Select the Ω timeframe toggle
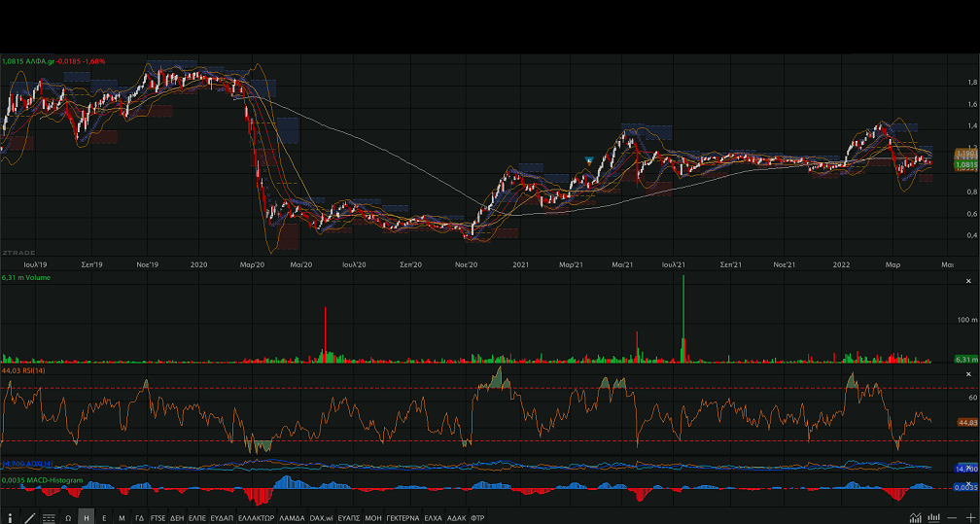Viewport: 980px width, 524px height. pos(68,518)
